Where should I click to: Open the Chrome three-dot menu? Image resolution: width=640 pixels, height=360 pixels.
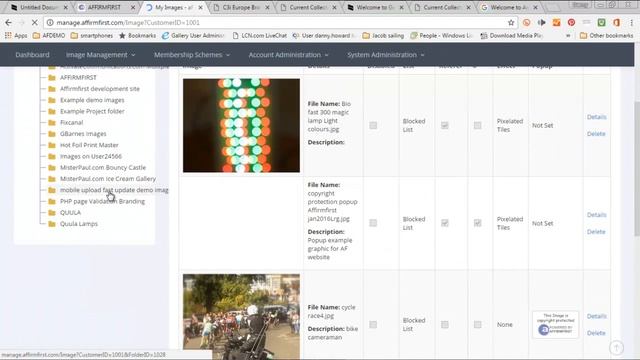tap(631, 23)
